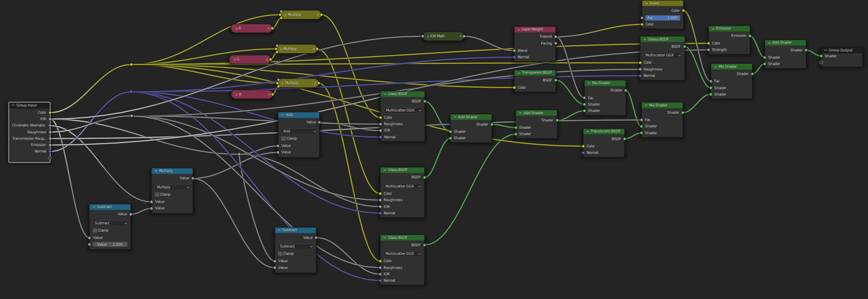Expand the collapsed R node
This screenshot has height=299, width=868.
click(236, 28)
